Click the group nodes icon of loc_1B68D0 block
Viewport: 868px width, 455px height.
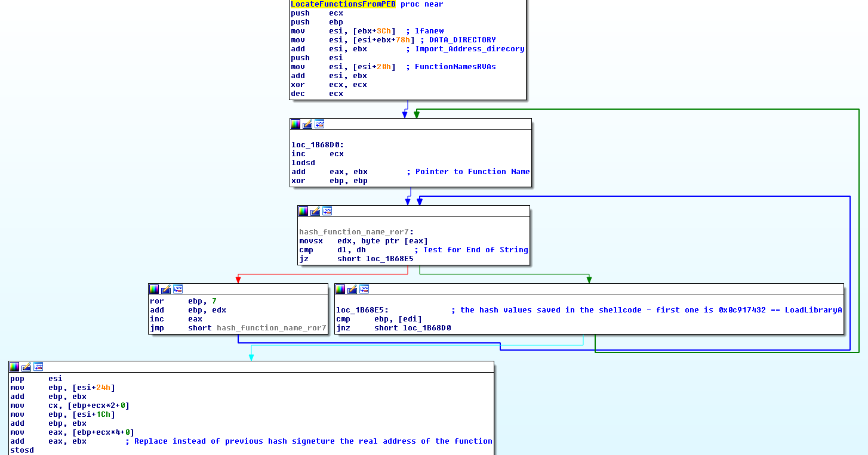tap(319, 124)
